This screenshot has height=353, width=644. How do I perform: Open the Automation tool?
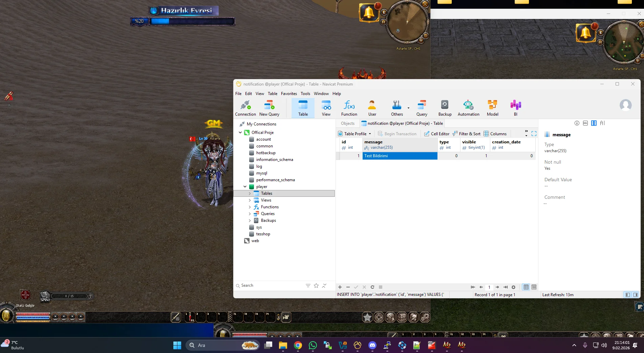468,108
